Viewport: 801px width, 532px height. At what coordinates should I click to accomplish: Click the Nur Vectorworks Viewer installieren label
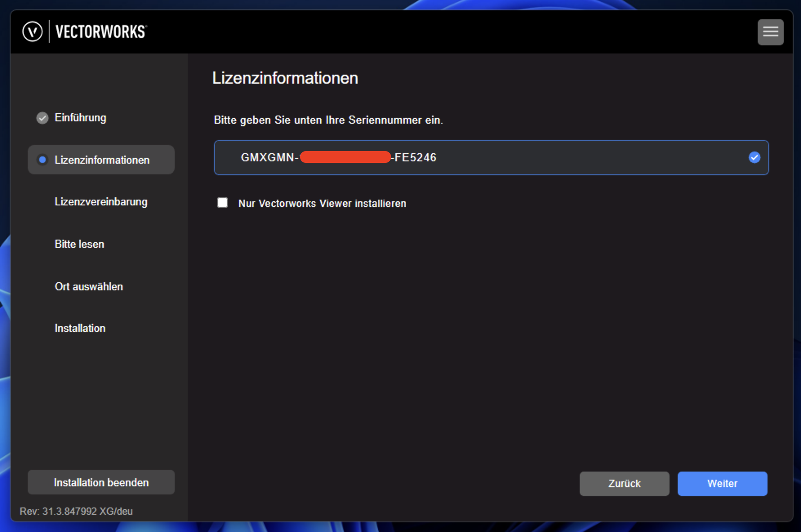click(322, 203)
